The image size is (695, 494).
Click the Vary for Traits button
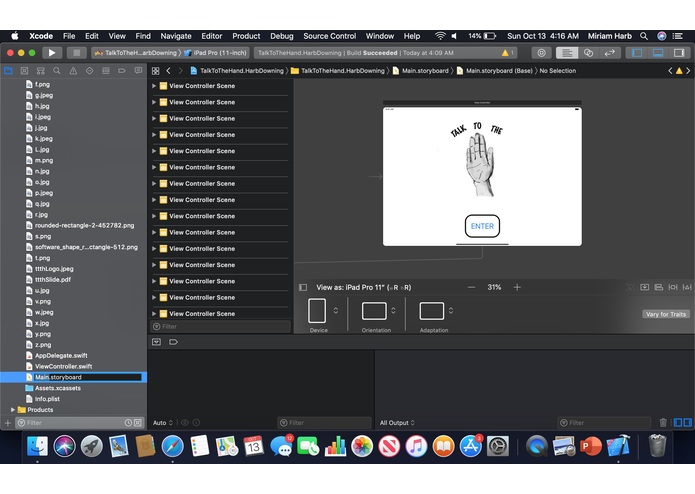(666, 314)
